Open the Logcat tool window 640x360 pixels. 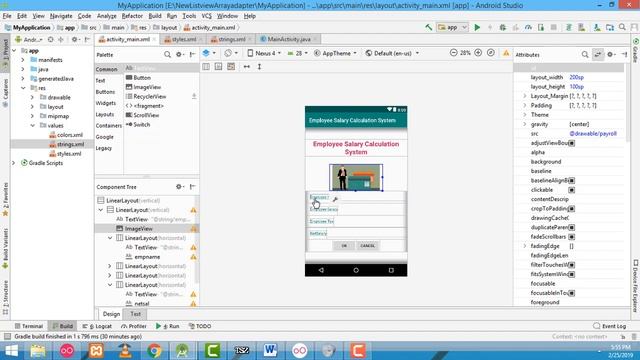[97, 326]
